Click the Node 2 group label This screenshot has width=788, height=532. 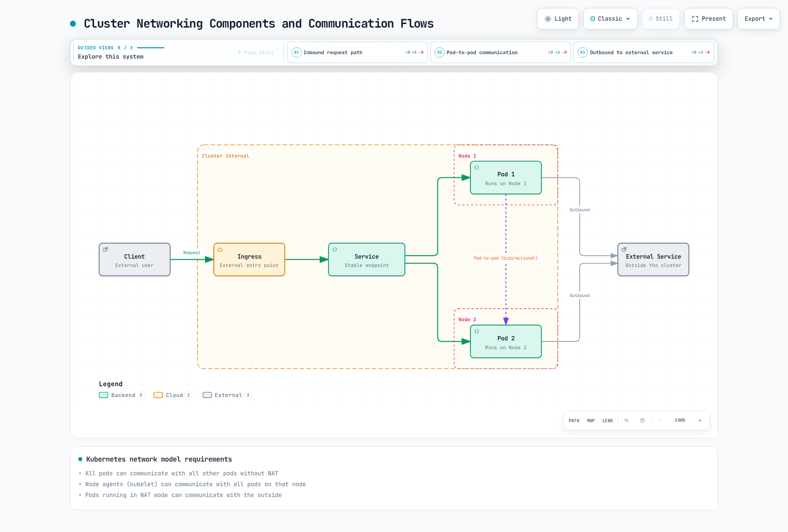(x=467, y=320)
